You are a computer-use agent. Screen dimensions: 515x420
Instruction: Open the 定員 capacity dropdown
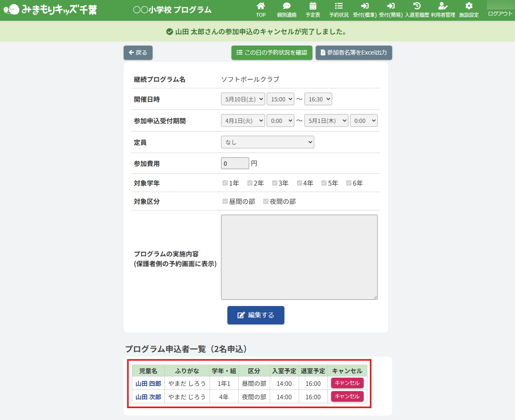coord(267,142)
